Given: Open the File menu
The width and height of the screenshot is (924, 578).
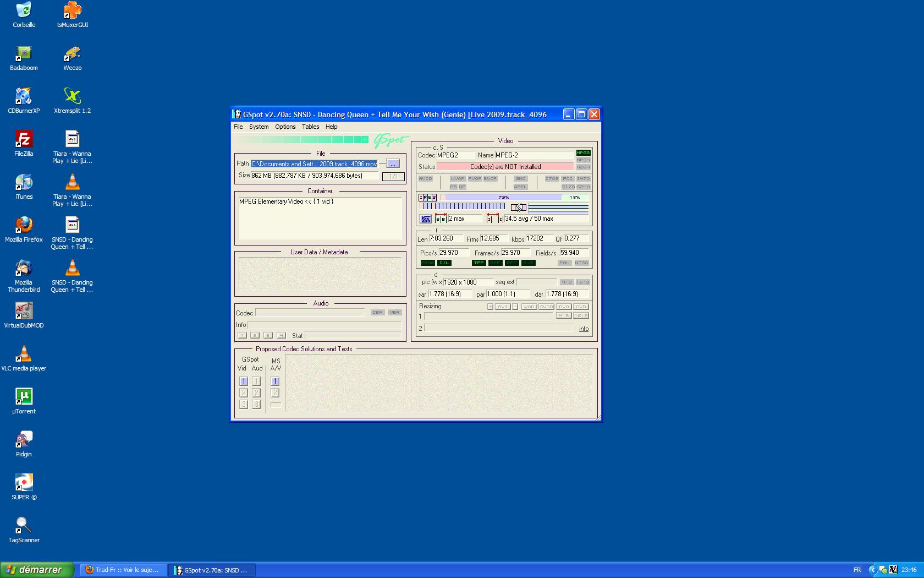Looking at the screenshot, I should pyautogui.click(x=238, y=127).
